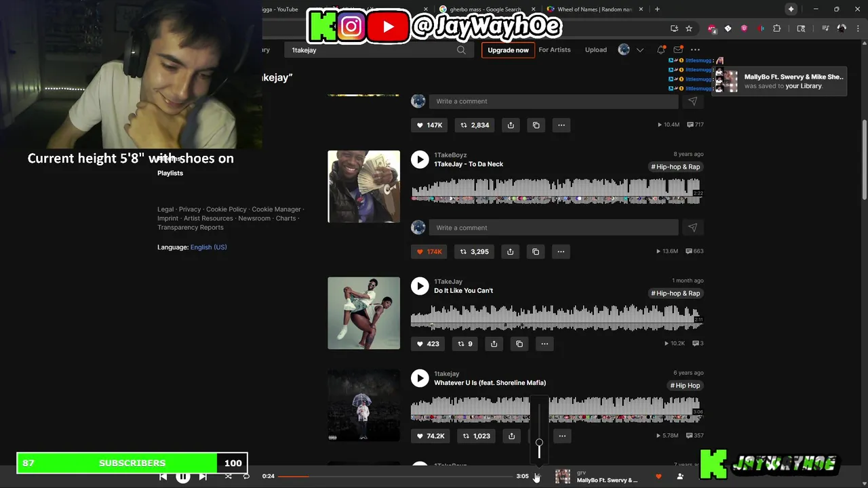Open the header three-dots settings menu
Viewport: 868px width, 488px height.
695,49
